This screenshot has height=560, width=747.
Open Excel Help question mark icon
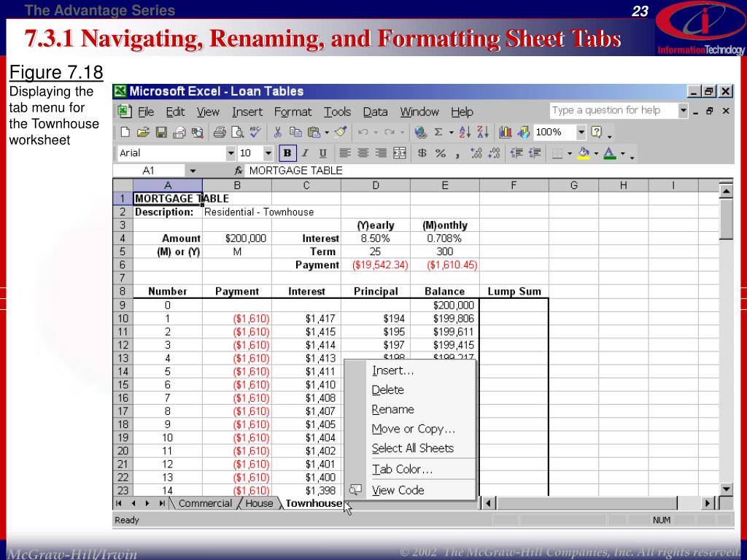(x=597, y=132)
